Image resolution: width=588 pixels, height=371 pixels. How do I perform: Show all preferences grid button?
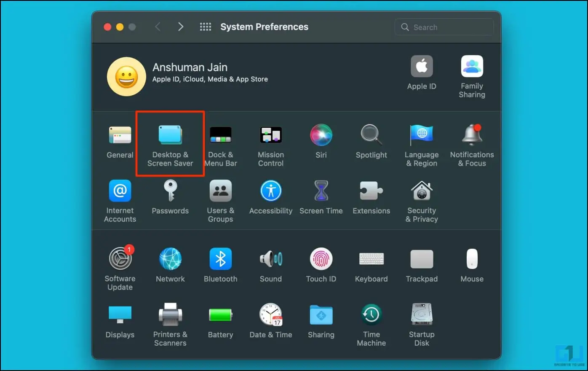tap(206, 27)
